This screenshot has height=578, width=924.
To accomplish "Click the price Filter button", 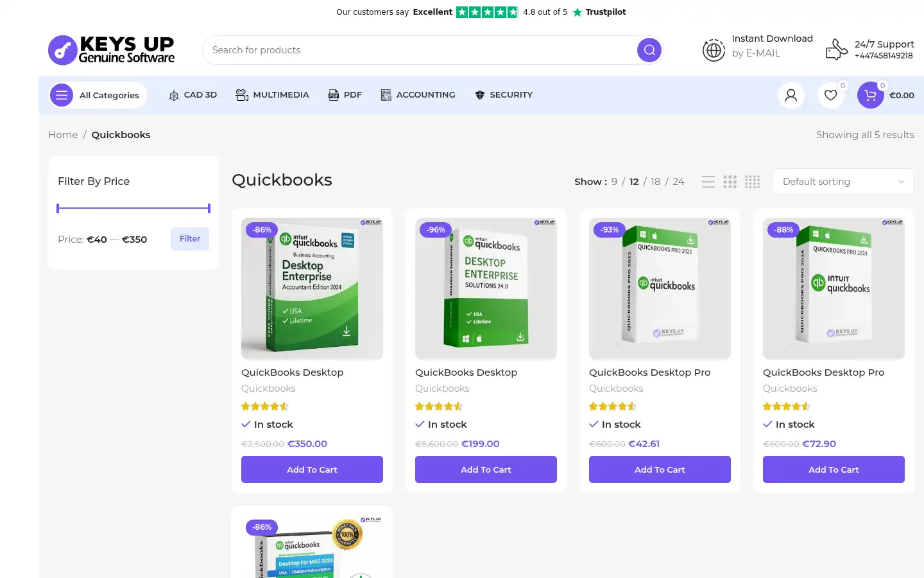I will [190, 239].
